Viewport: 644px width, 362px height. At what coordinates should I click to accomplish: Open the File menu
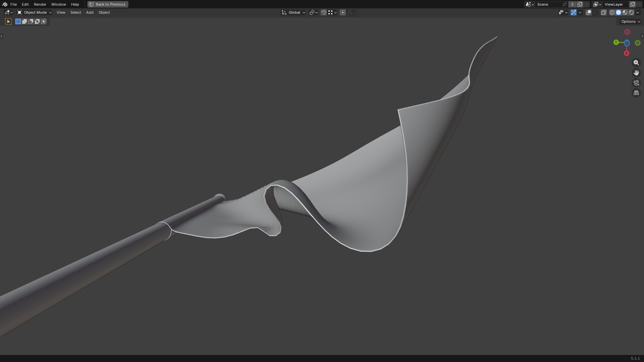[13, 4]
